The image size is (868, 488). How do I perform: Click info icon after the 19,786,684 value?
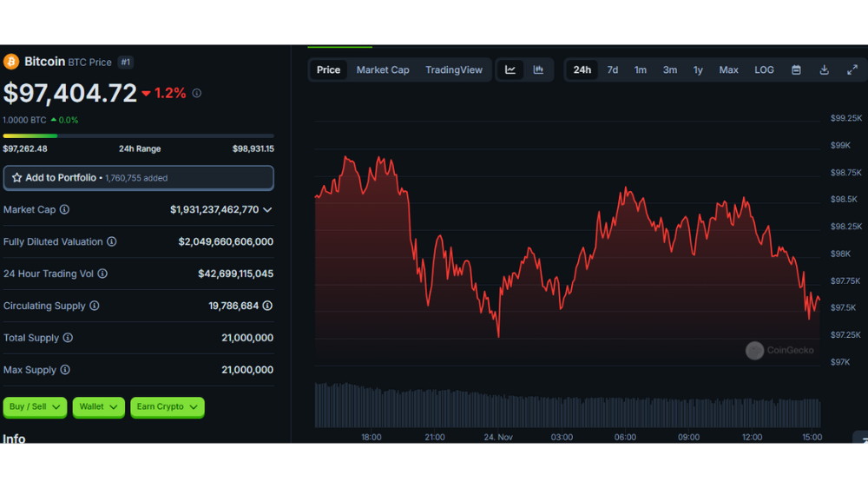point(267,306)
